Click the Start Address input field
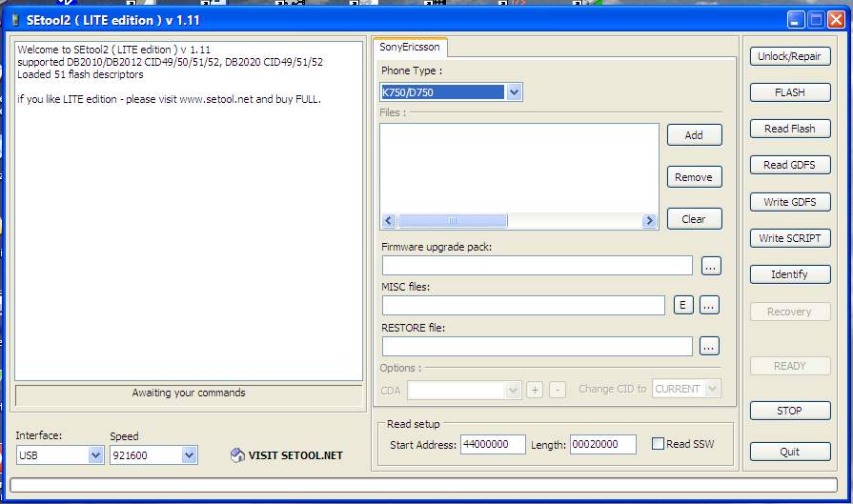Viewport: 853px width, 504px height. tap(493, 445)
